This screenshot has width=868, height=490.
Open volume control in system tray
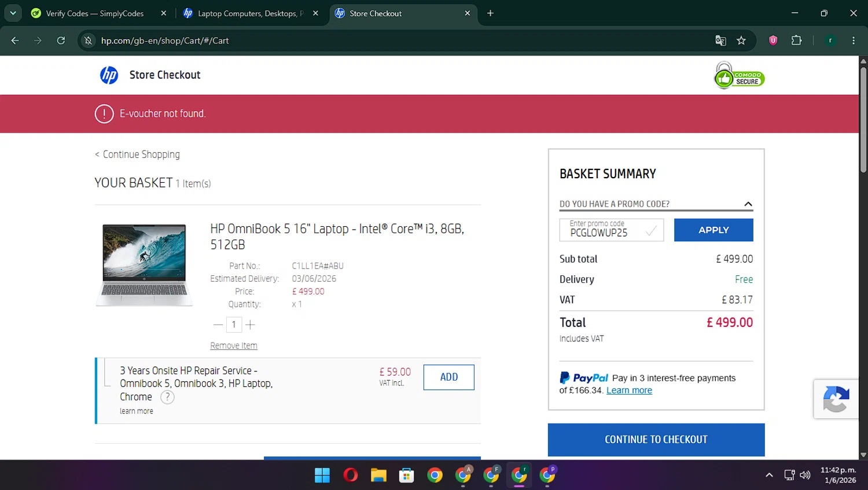tap(805, 475)
